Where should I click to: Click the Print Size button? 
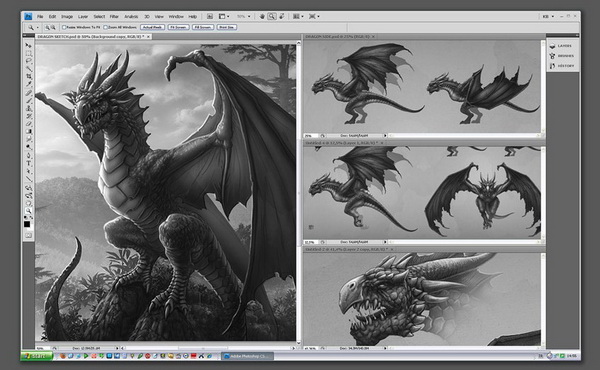[x=227, y=28]
